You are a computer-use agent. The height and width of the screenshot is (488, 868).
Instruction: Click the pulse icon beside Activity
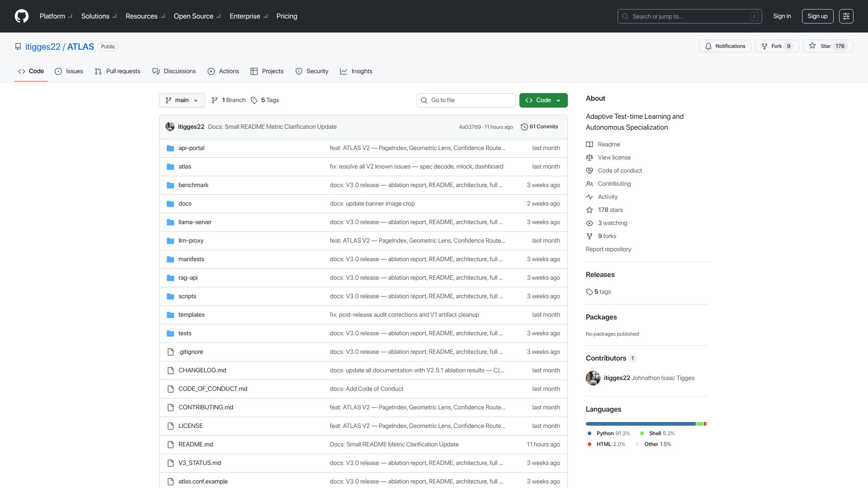pyautogui.click(x=590, y=197)
